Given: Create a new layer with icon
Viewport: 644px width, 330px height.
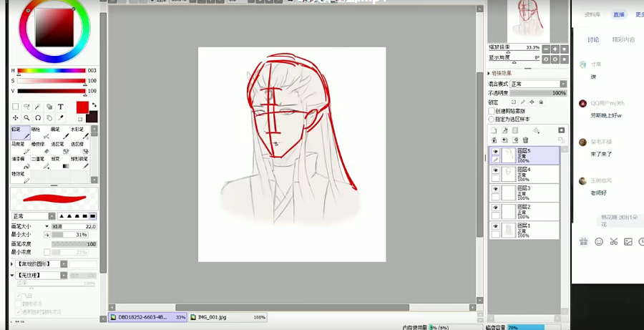Looking at the screenshot, I should [x=493, y=130].
